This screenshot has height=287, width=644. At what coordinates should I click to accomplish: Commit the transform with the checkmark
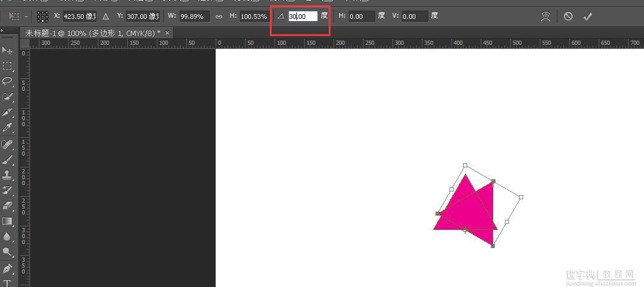point(588,17)
